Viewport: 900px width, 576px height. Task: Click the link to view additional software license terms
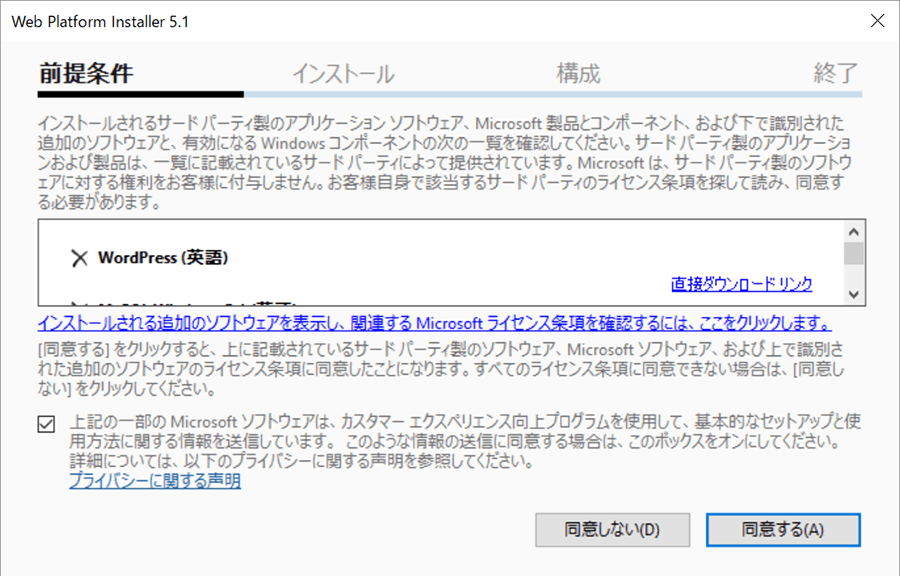[x=435, y=324]
